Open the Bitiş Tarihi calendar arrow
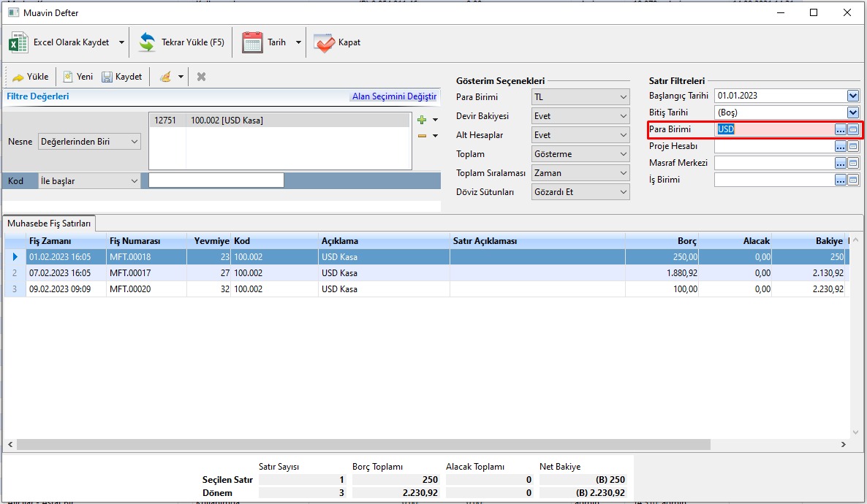The height and width of the screenshot is (504, 867). (x=852, y=112)
